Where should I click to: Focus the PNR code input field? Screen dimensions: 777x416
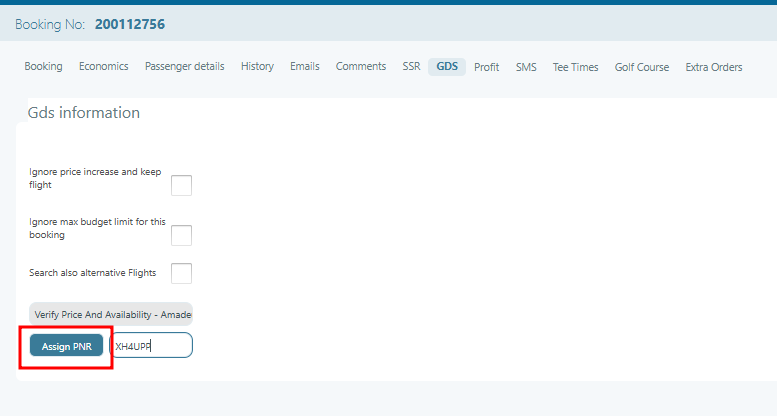coord(152,346)
